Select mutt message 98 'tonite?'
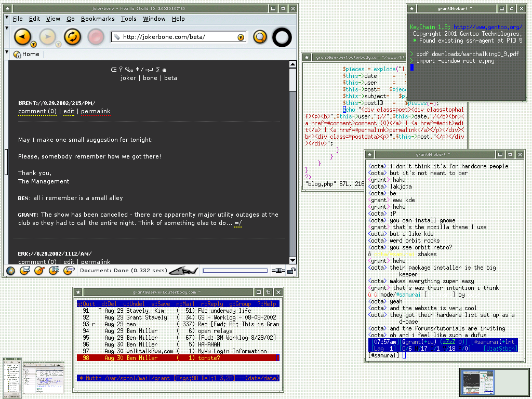The width and height of the screenshot is (532, 399). (178, 358)
